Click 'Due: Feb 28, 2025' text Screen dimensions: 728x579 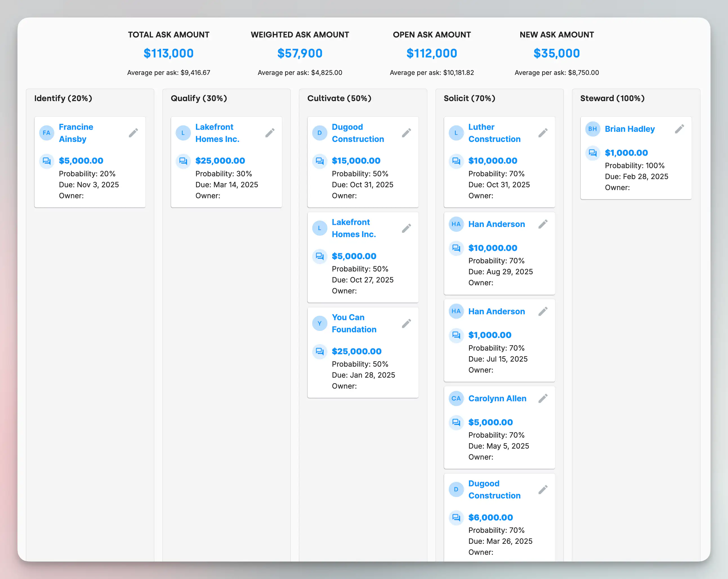point(636,177)
